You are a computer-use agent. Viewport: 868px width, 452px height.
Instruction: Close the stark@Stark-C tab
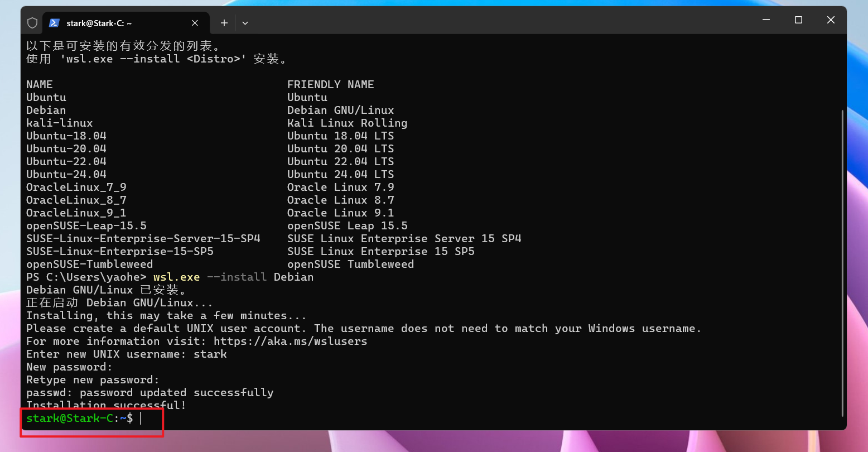point(195,23)
